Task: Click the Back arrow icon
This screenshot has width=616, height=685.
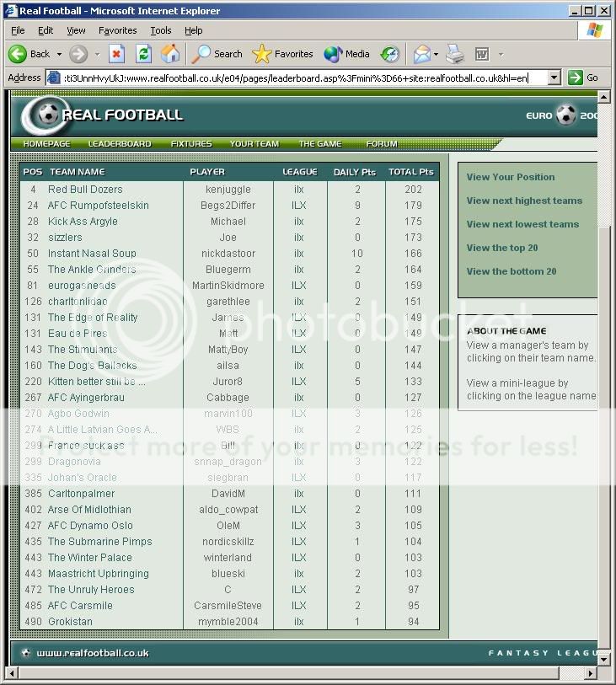Action: coord(18,54)
